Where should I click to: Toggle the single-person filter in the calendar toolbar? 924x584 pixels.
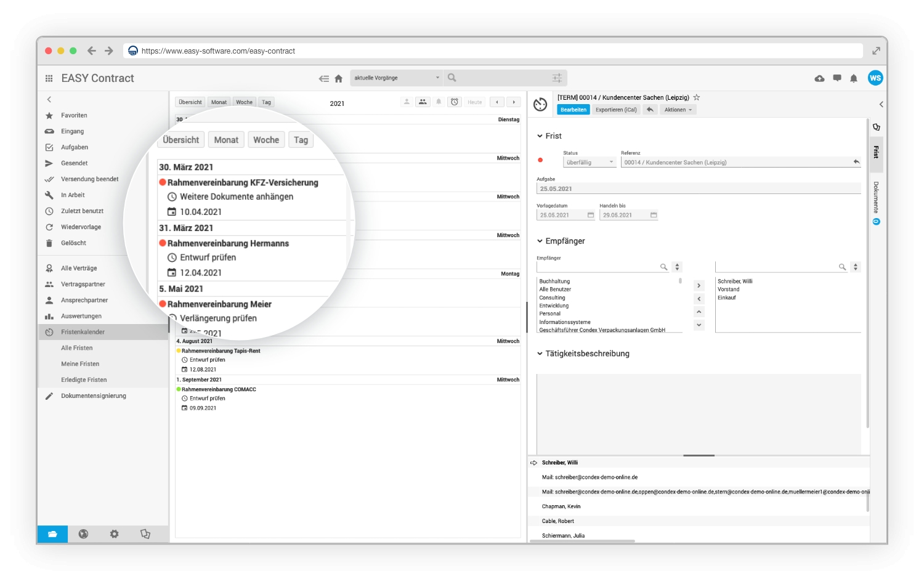tap(407, 102)
